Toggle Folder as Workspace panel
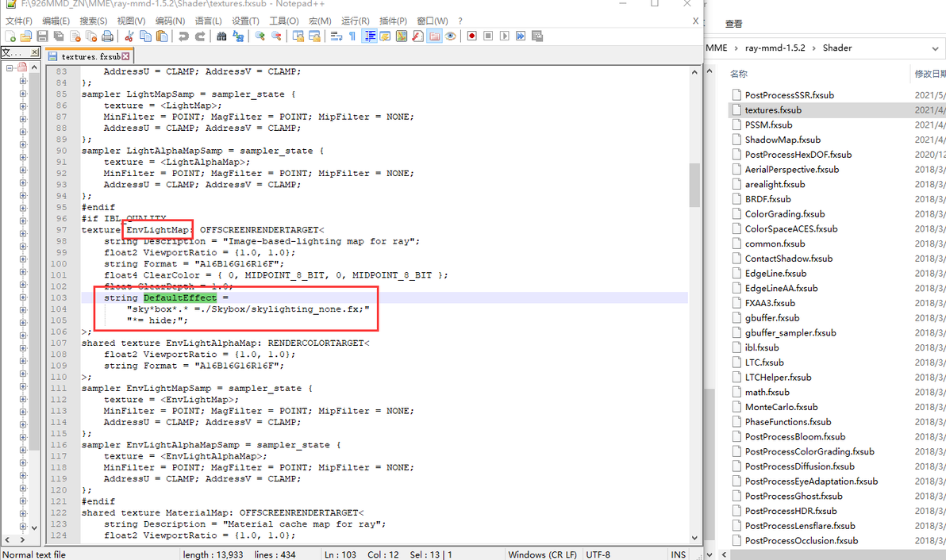This screenshot has width=946, height=560. coord(434,36)
